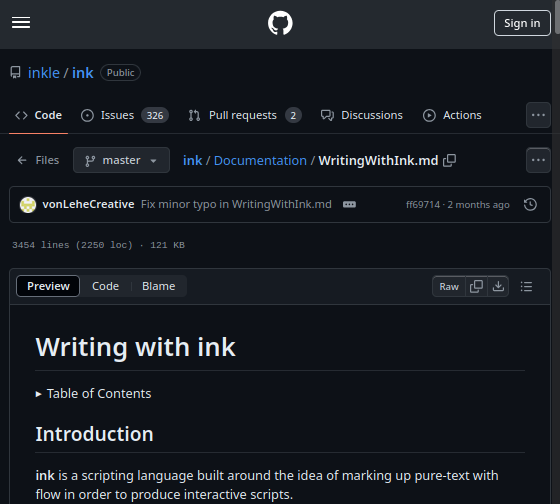Select the Blame view mode
Screen dimensions: 560x504
(x=159, y=286)
